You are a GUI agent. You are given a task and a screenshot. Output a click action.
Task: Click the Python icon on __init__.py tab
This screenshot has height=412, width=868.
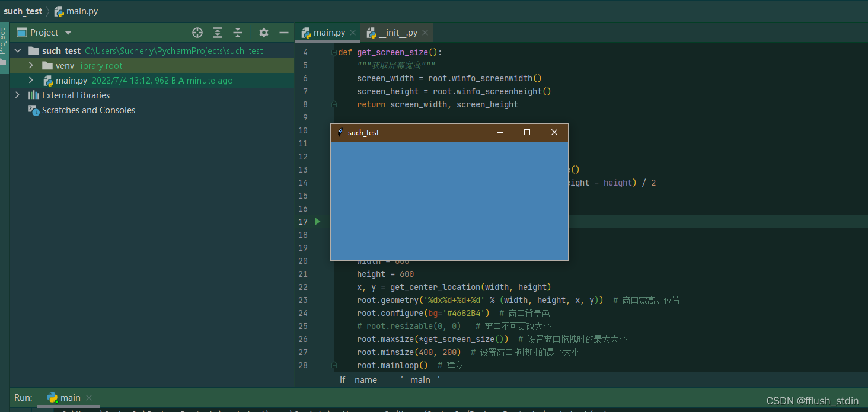pyautogui.click(x=372, y=33)
